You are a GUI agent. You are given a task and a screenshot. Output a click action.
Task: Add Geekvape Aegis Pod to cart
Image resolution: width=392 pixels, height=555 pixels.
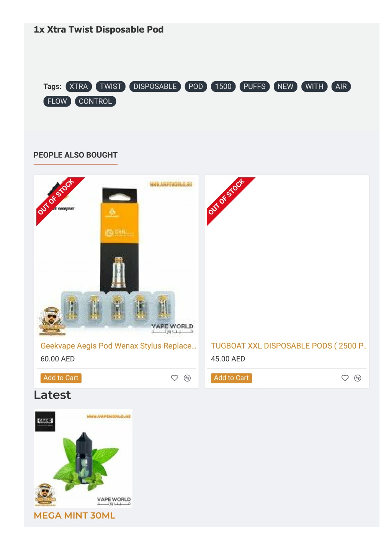(61, 378)
